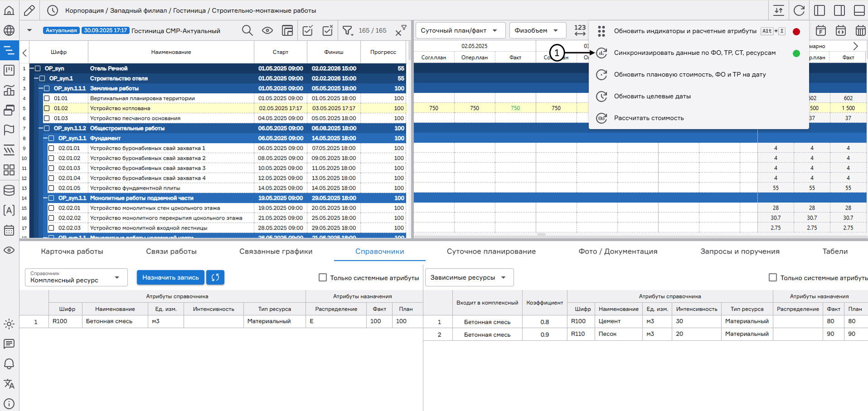
Task: Click the green status dot next to sync option
Action: click(x=796, y=53)
